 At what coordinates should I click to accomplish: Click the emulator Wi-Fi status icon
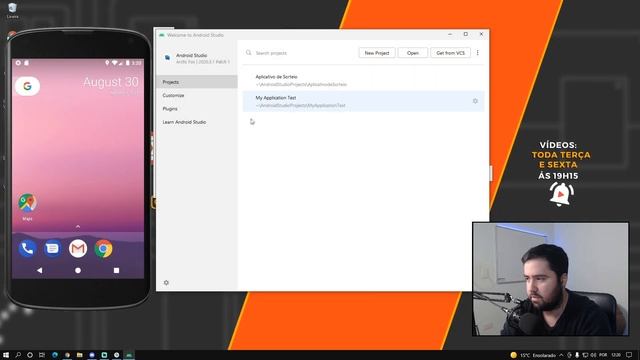click(114, 63)
